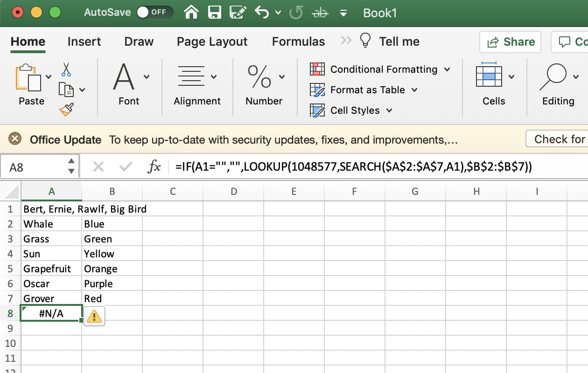Click the #N/A error cell
The image size is (588, 373).
tap(51, 313)
